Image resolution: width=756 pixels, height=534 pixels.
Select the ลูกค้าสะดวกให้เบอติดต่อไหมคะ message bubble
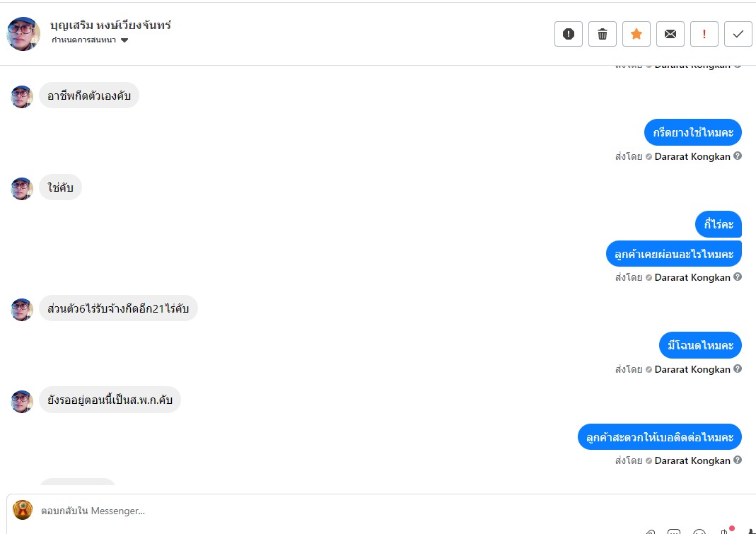tap(659, 437)
